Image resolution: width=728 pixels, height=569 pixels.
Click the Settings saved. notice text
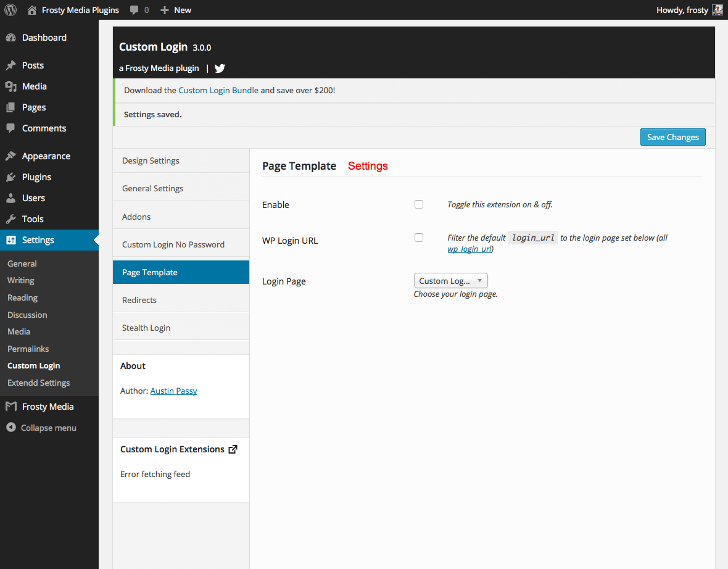click(x=153, y=114)
